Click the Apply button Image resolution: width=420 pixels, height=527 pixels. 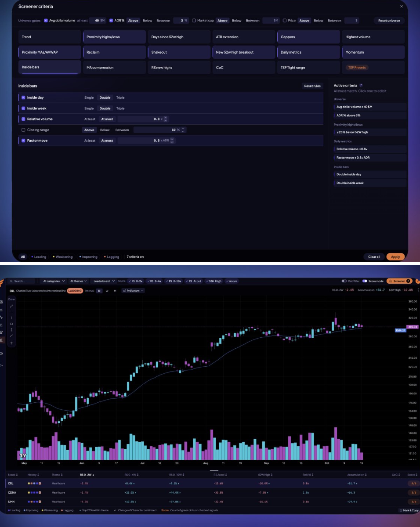(x=395, y=257)
